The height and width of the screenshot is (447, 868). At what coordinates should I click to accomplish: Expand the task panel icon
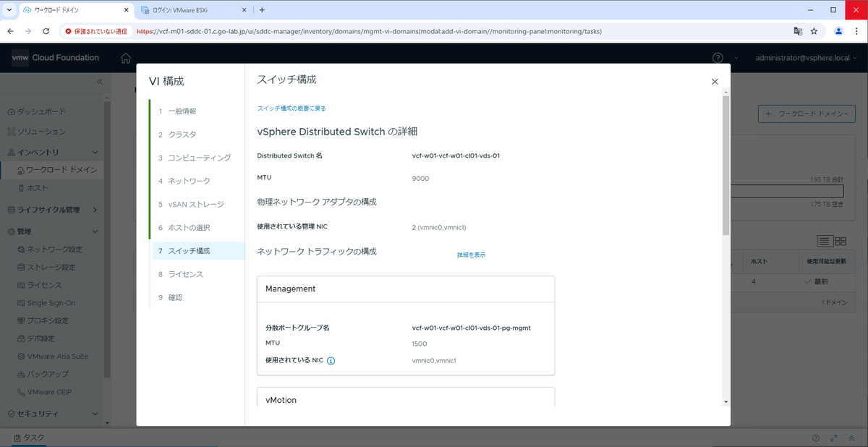point(833,438)
